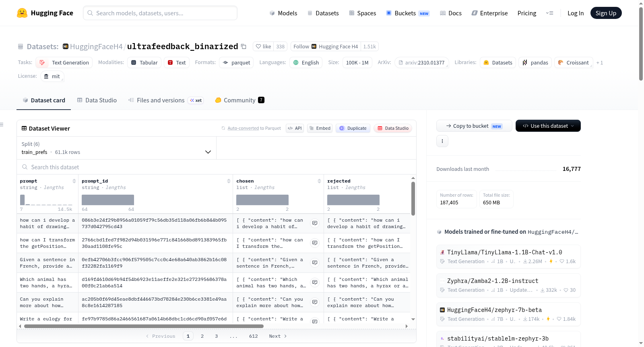Focus the Search this dataset field
This screenshot has width=644, height=347.
pos(217,167)
